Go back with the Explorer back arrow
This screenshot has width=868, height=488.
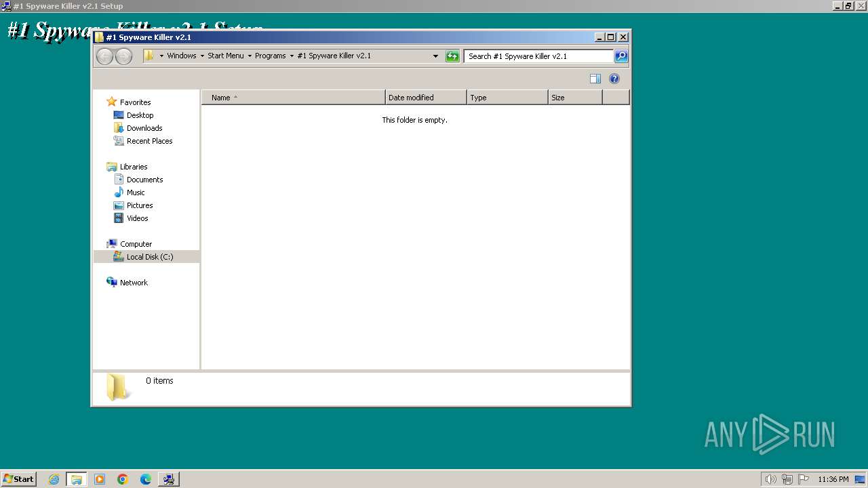[104, 56]
